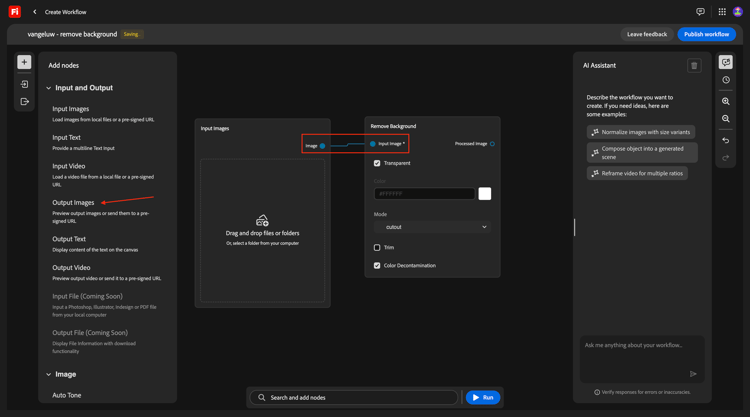This screenshot has height=417, width=750.
Task: Choose Compose object into a generated scene
Action: pyautogui.click(x=642, y=153)
